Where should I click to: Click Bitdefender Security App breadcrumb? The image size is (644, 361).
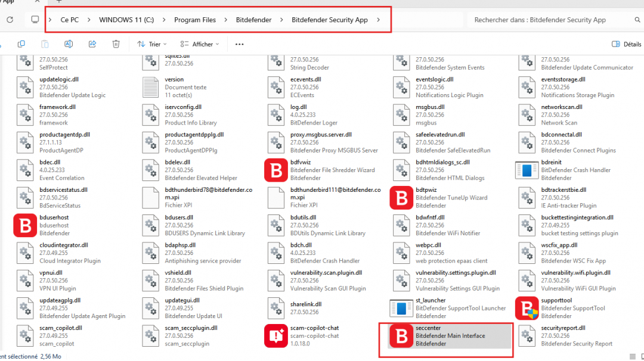[x=329, y=20]
